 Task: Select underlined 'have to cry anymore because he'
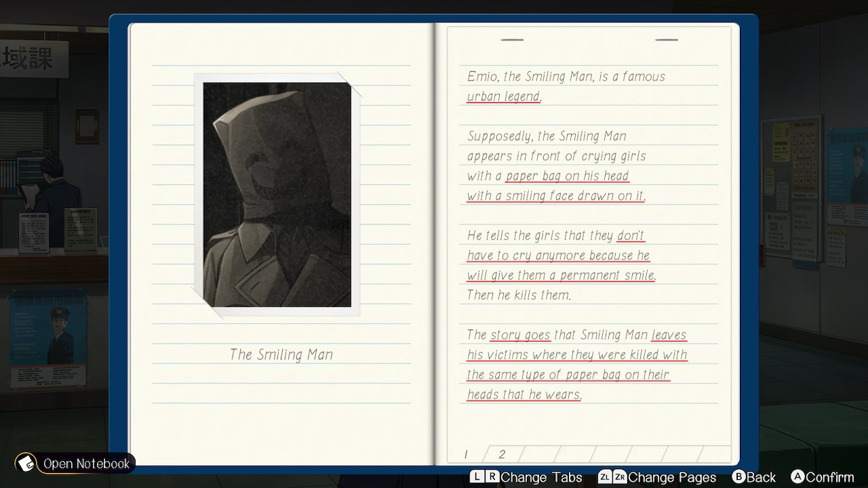tap(558, 256)
